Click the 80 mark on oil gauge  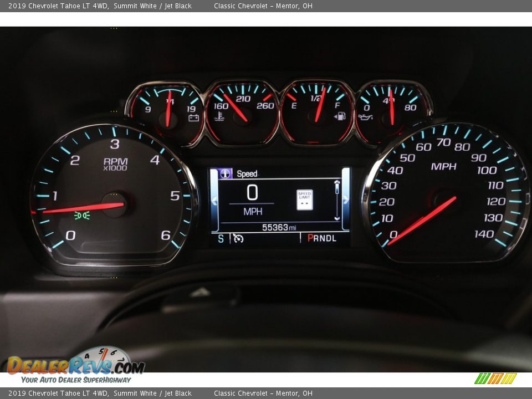(410, 108)
